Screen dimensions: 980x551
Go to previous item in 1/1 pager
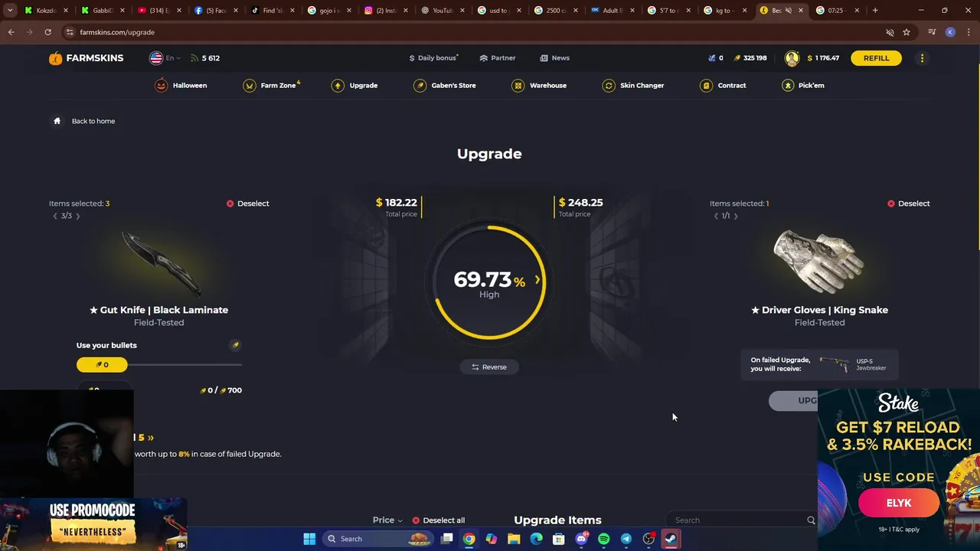tap(716, 217)
